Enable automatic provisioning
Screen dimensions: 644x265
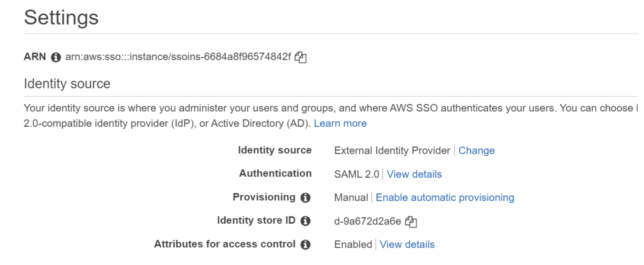(444, 197)
